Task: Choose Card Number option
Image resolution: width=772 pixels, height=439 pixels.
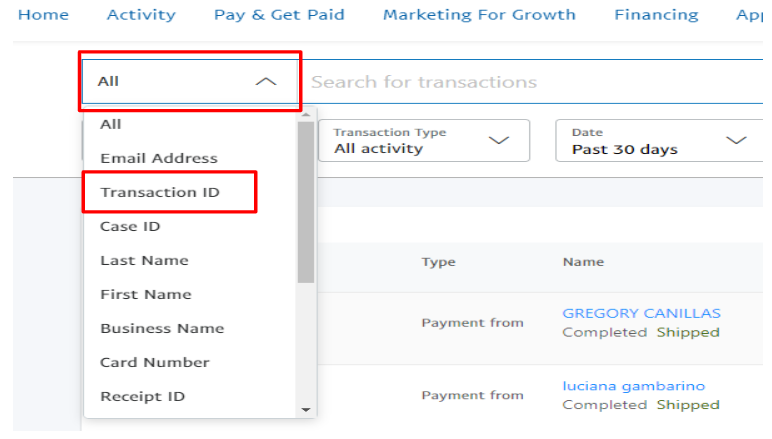Action: 155,362
